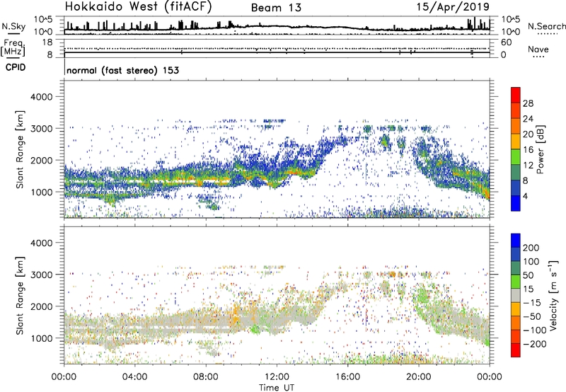Click the '16:00' time axis tick label

[347, 377]
